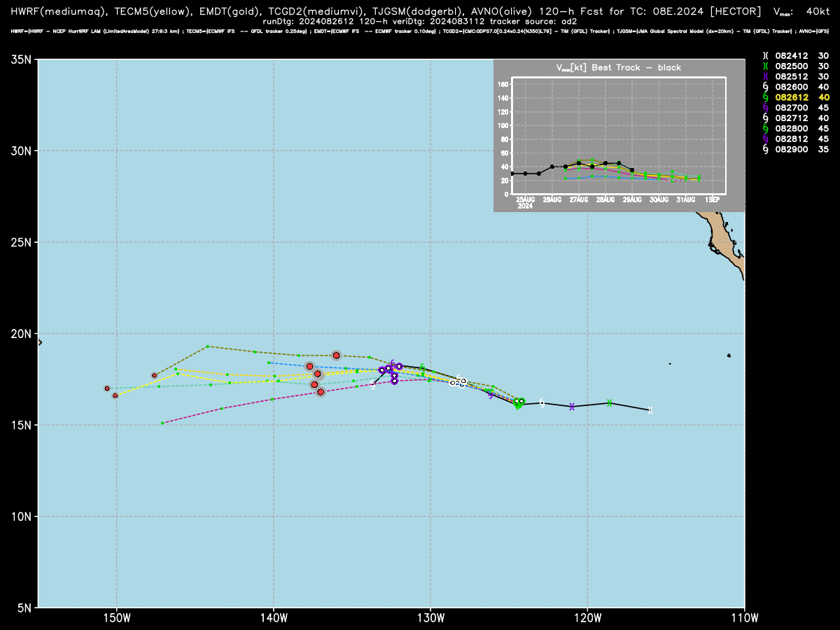Screen dimensions: 840x630
Task: Click the white depression symbol beside 082412
Action: pos(765,55)
